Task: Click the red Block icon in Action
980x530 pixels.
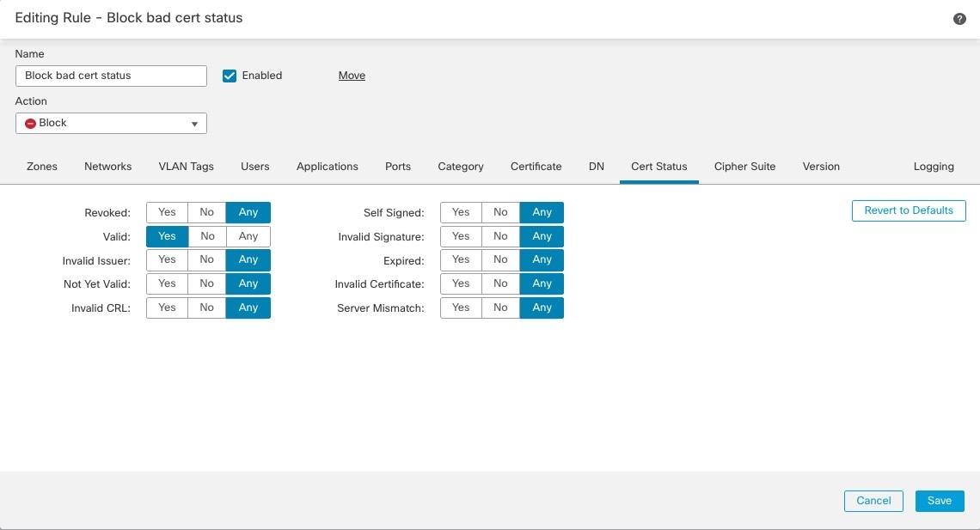Action: [x=30, y=124]
